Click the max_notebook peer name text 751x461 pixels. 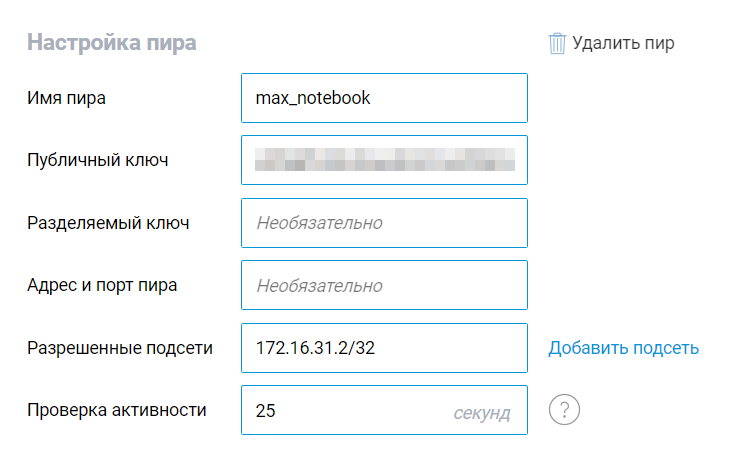coord(313,98)
